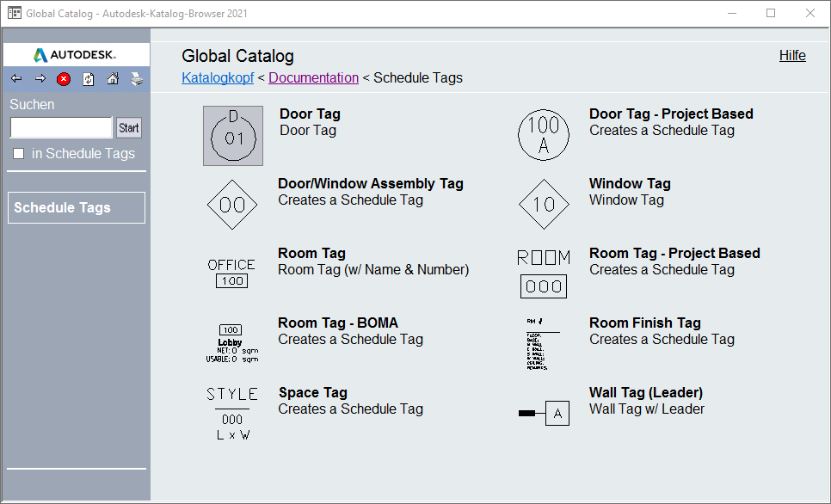831x504 pixels.
Task: Go to catalog home icon
Action: [112, 79]
